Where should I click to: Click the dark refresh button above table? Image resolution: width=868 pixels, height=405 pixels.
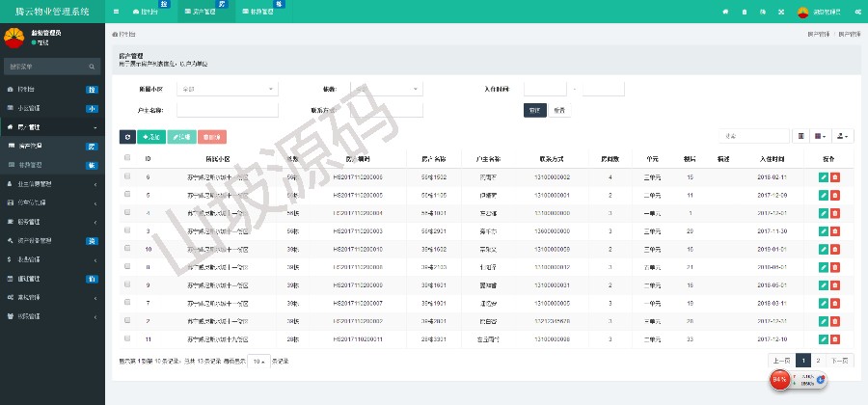coord(127,137)
